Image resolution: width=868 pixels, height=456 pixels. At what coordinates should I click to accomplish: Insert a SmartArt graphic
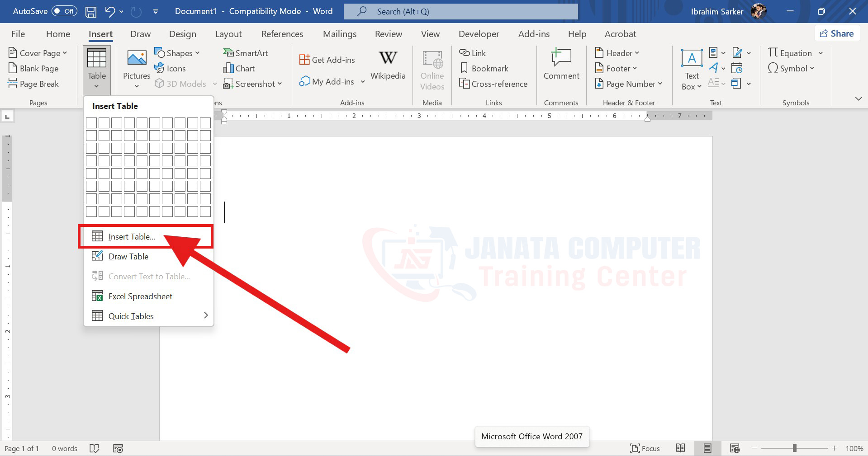click(x=246, y=53)
